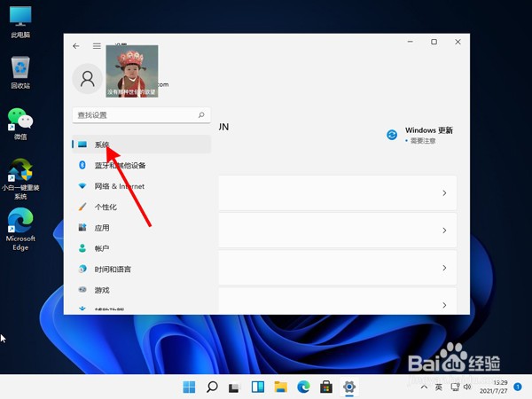Select 系统 in the settings sidebar

click(x=141, y=145)
